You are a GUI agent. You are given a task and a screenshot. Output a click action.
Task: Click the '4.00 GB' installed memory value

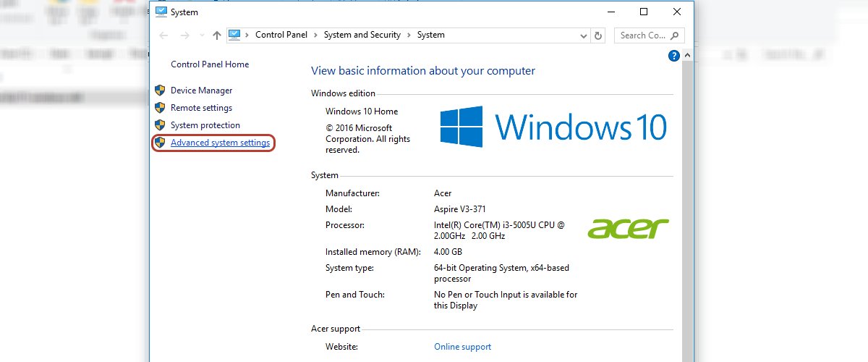coord(448,252)
